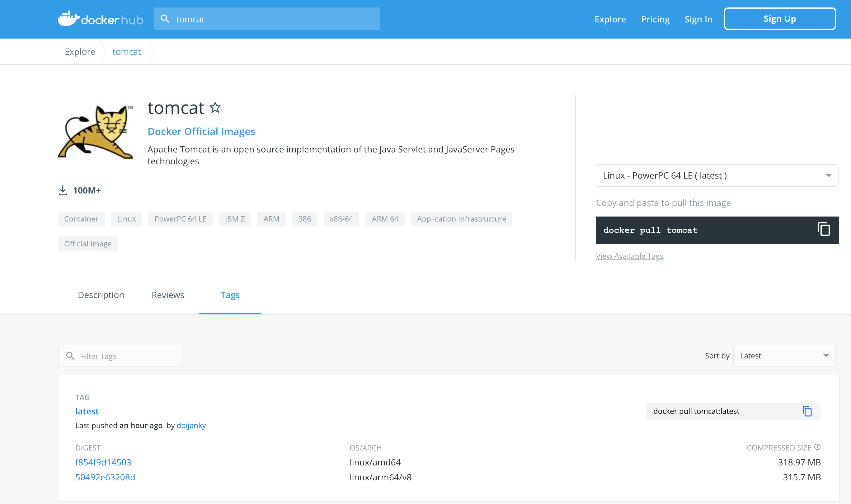Screen dimensions: 851x504
Task: Open Pricing in the top navigation
Action: (655, 19)
